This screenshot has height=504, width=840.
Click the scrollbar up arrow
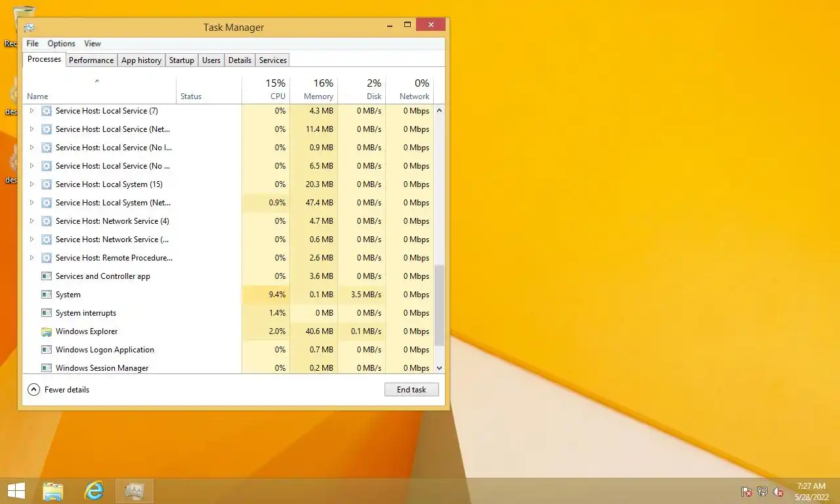tap(439, 110)
